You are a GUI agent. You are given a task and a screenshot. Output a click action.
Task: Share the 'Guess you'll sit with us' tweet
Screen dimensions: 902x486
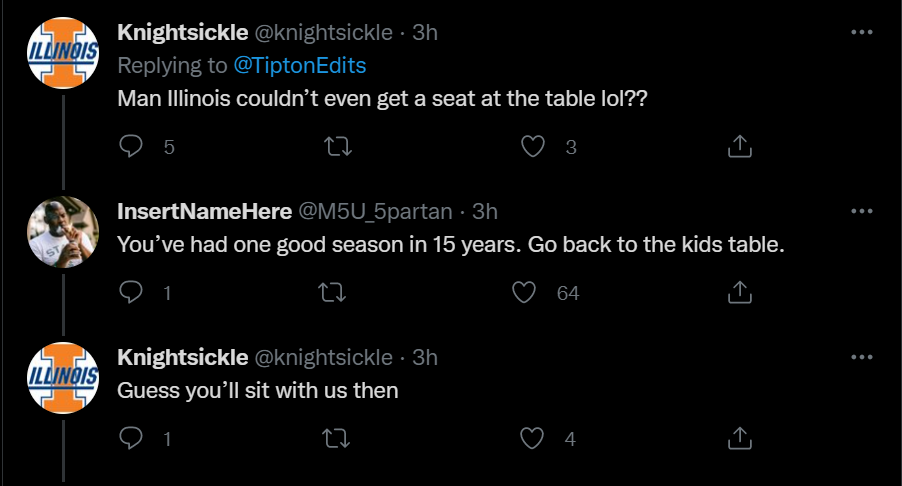[738, 438]
